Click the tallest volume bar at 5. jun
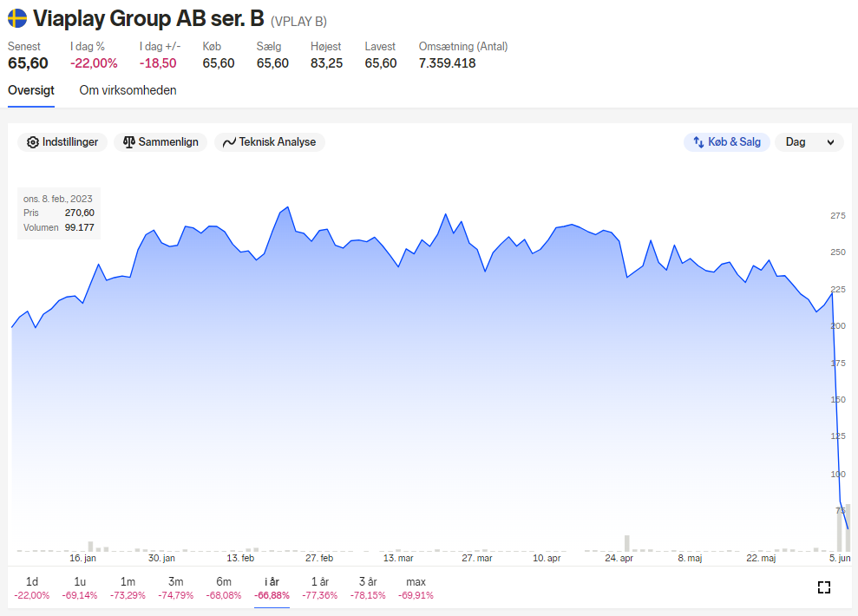Viewport: 858px width, 616px height. pos(848,528)
